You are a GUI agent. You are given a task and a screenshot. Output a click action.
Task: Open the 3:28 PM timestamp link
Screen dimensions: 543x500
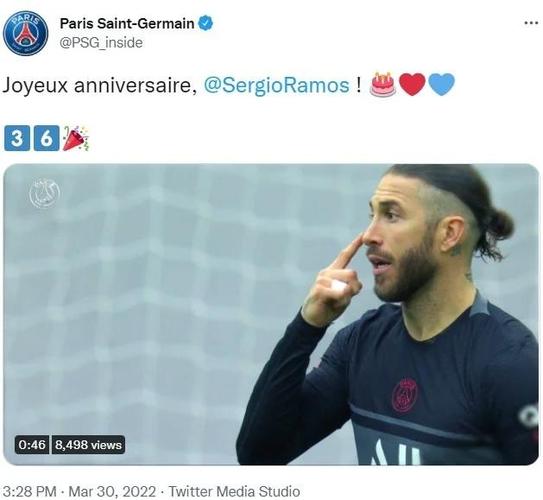(x=29, y=491)
